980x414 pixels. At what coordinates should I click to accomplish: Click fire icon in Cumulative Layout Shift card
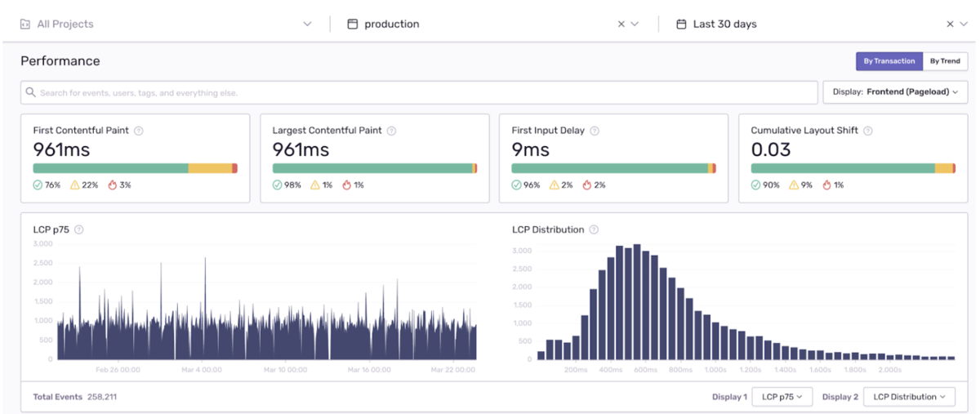coord(826,185)
